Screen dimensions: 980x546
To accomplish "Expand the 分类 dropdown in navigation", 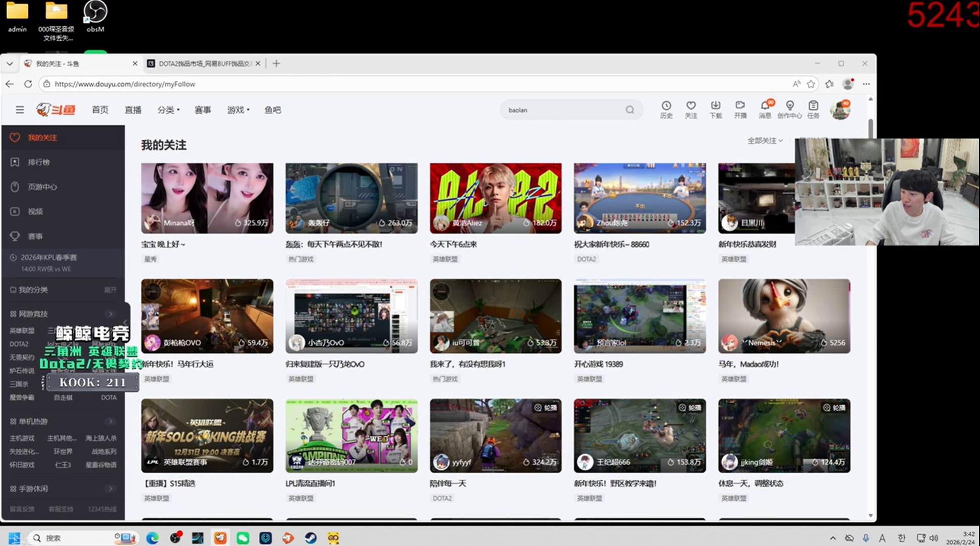I will [x=168, y=110].
